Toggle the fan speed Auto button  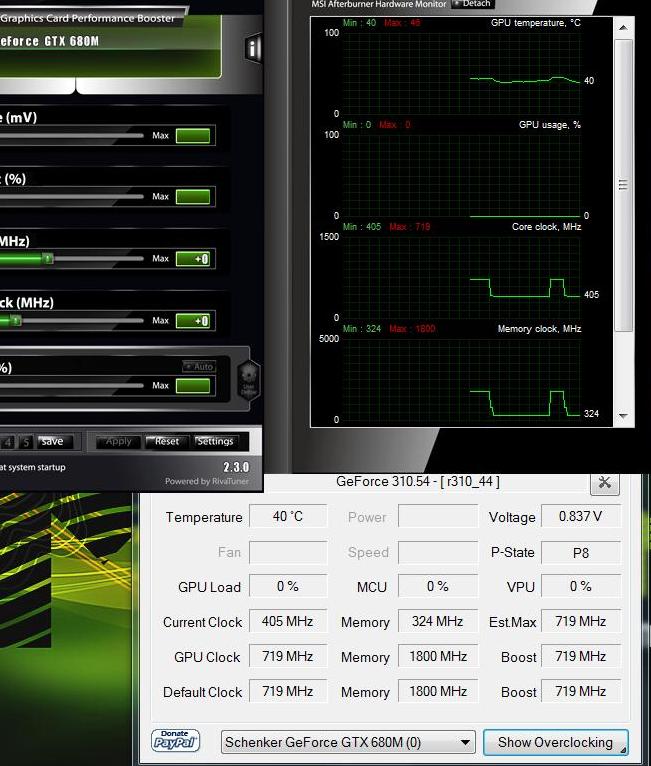tap(199, 366)
